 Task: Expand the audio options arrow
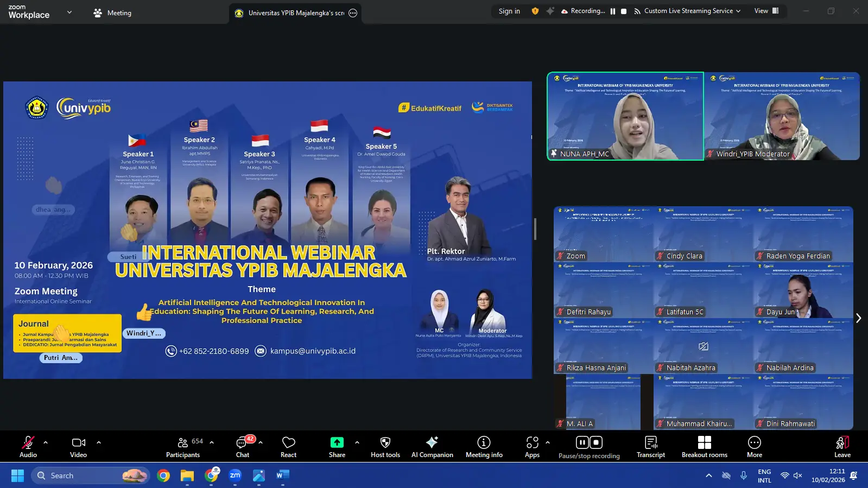(46, 442)
